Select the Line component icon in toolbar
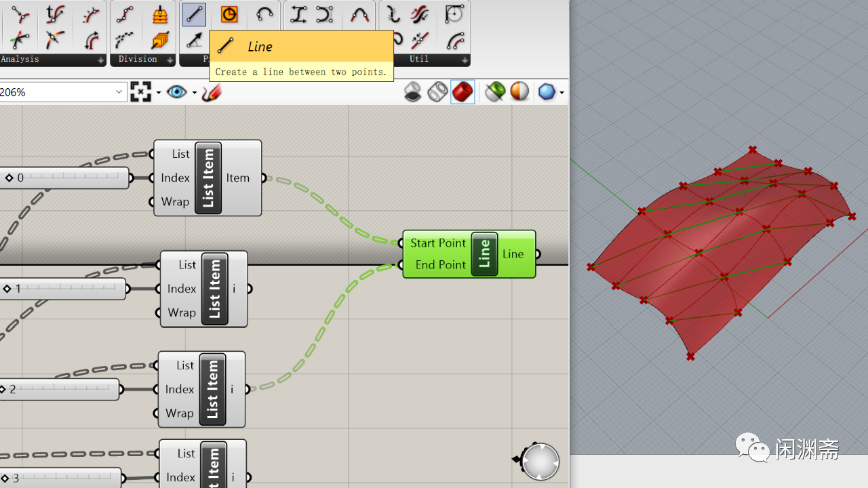The image size is (868, 488). (194, 14)
